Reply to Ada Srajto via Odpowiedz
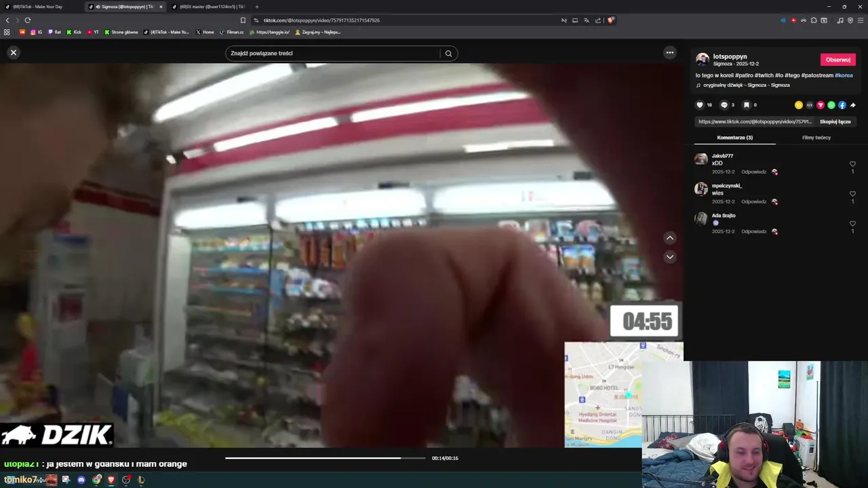Screen dimensions: 868x488 753,232
